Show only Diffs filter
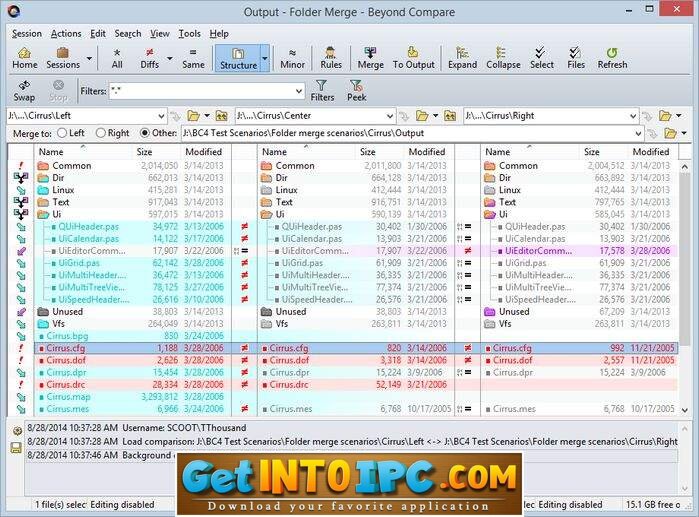This screenshot has width=699, height=517. (x=149, y=58)
